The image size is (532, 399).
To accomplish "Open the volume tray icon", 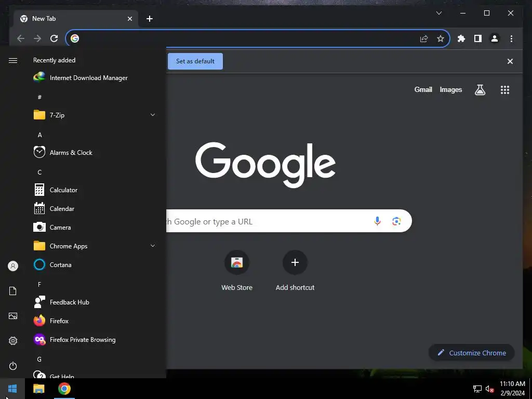I will coord(489,389).
